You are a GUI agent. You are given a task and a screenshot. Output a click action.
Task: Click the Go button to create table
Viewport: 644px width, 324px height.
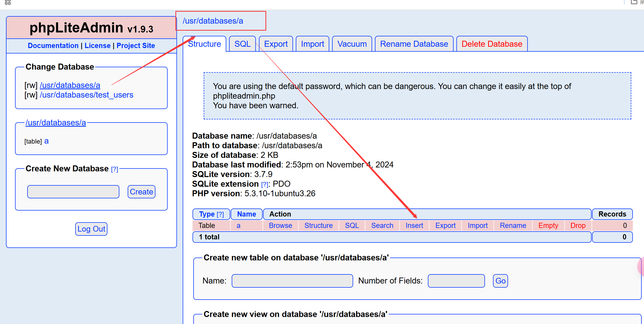click(500, 281)
